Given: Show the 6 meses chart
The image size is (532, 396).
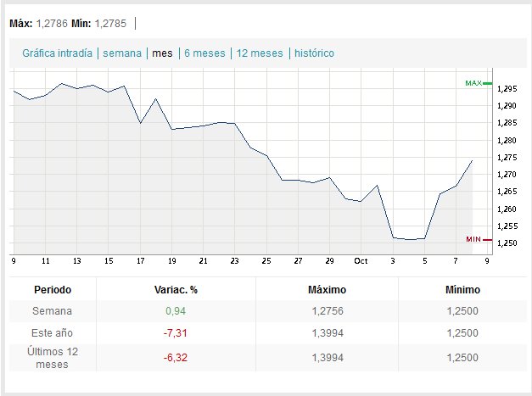Looking at the screenshot, I should (204, 53).
